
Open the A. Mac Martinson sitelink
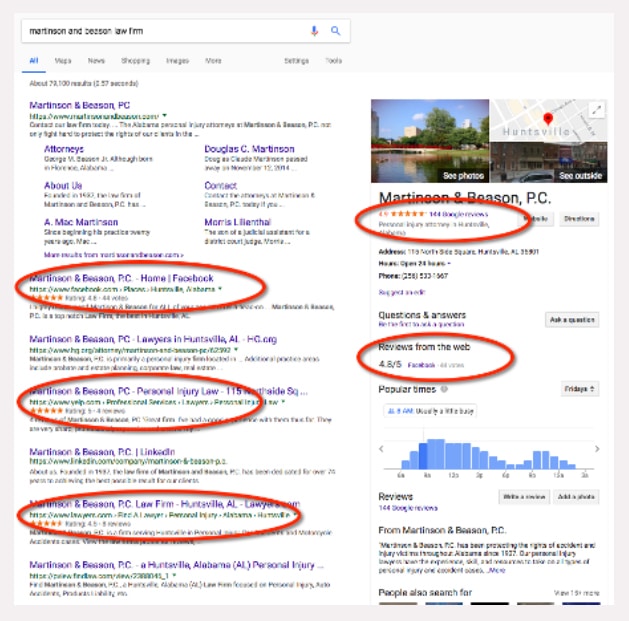click(x=81, y=222)
